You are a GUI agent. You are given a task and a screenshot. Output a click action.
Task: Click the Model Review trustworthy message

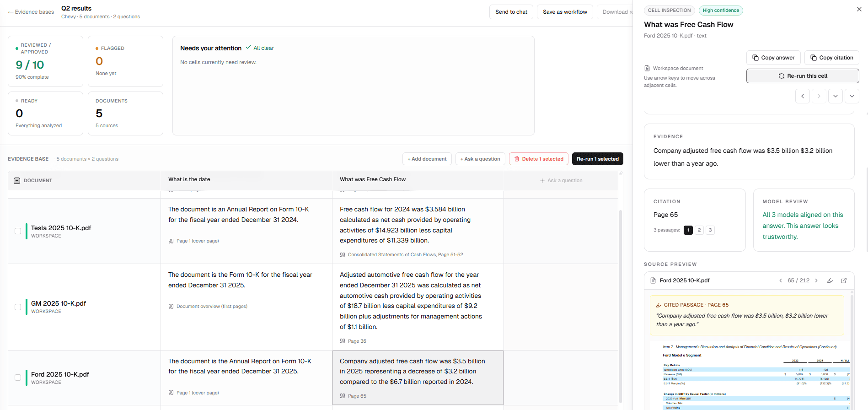point(803,226)
